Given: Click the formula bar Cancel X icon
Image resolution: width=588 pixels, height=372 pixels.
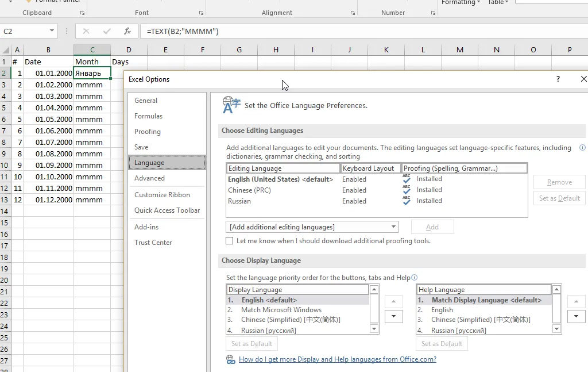Looking at the screenshot, I should point(86,31).
